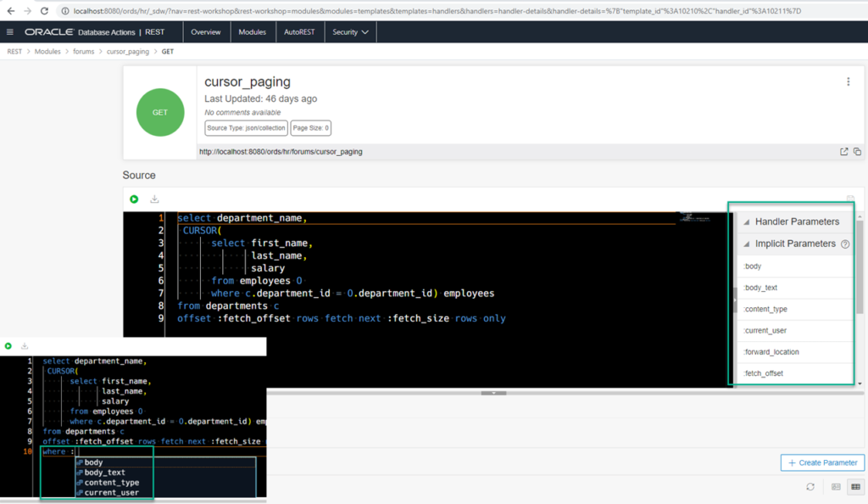Image resolution: width=868 pixels, height=504 pixels.
Task: Switch to the AutoREST tab
Action: coord(300,31)
